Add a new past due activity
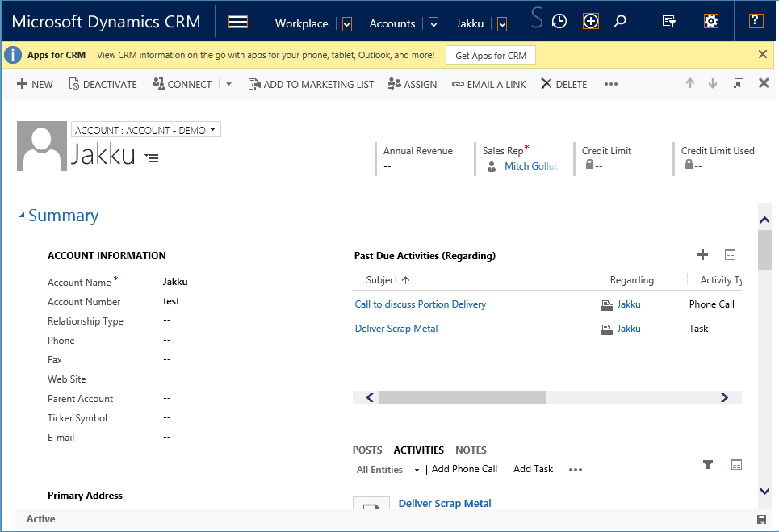 (x=702, y=255)
